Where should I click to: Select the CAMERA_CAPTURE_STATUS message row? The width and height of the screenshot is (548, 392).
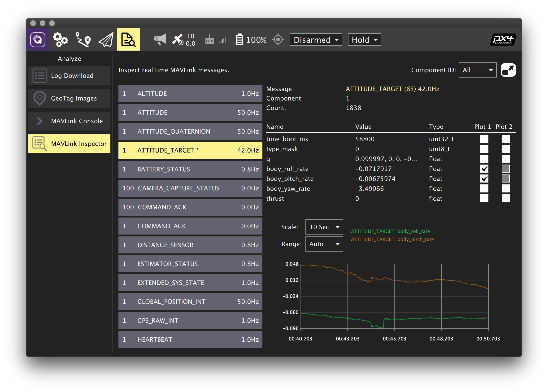click(190, 188)
